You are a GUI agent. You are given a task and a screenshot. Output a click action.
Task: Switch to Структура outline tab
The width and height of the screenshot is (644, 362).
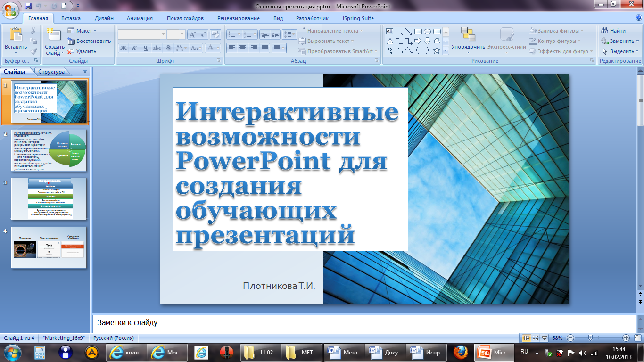click(x=51, y=72)
